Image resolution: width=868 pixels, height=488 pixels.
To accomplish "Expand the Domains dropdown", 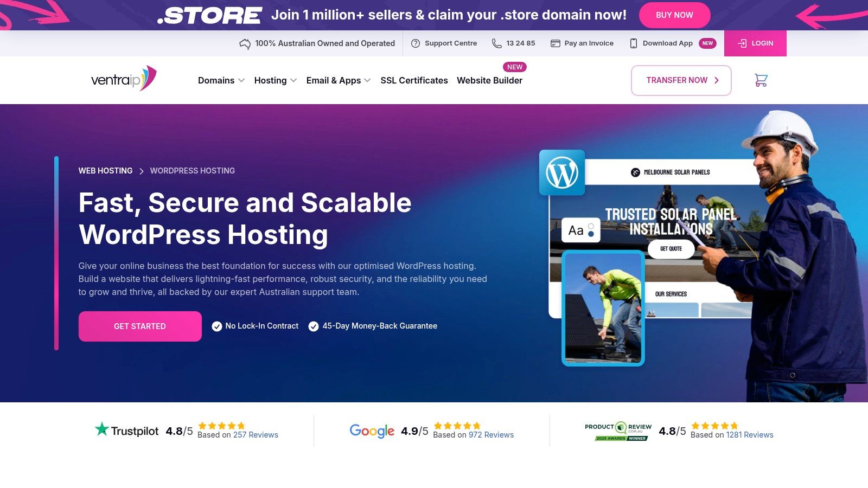I will pos(220,80).
